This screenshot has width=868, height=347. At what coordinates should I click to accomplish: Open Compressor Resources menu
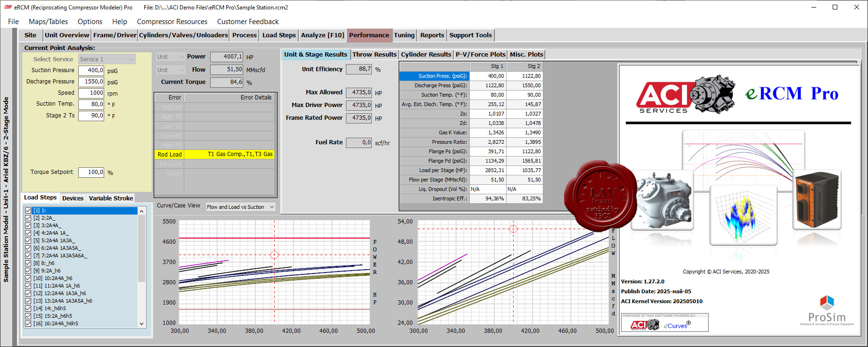click(x=172, y=22)
